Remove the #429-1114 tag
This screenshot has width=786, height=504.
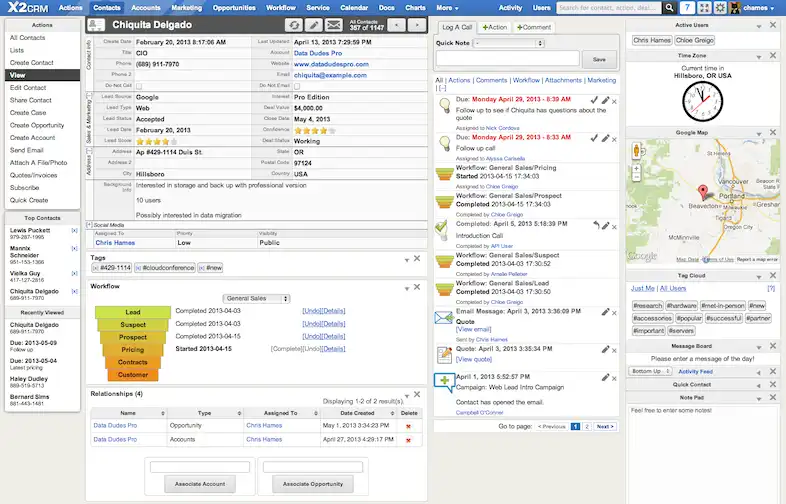(x=95, y=268)
